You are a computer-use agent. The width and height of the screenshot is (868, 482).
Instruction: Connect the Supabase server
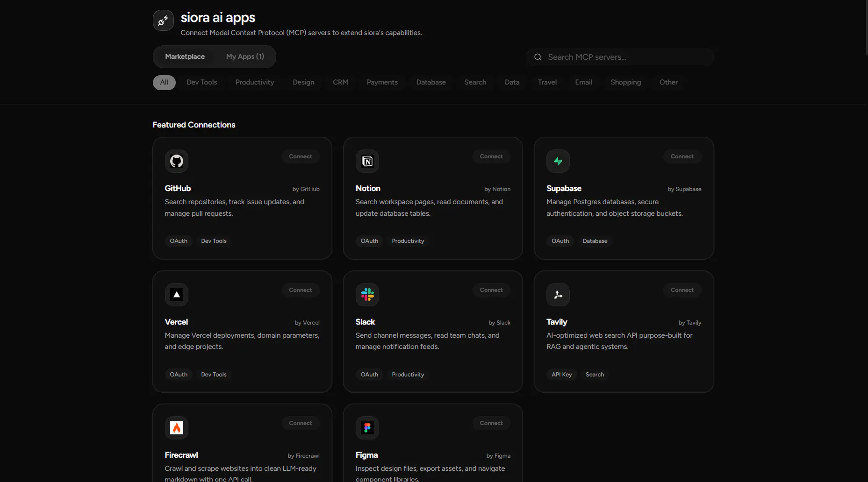point(682,156)
